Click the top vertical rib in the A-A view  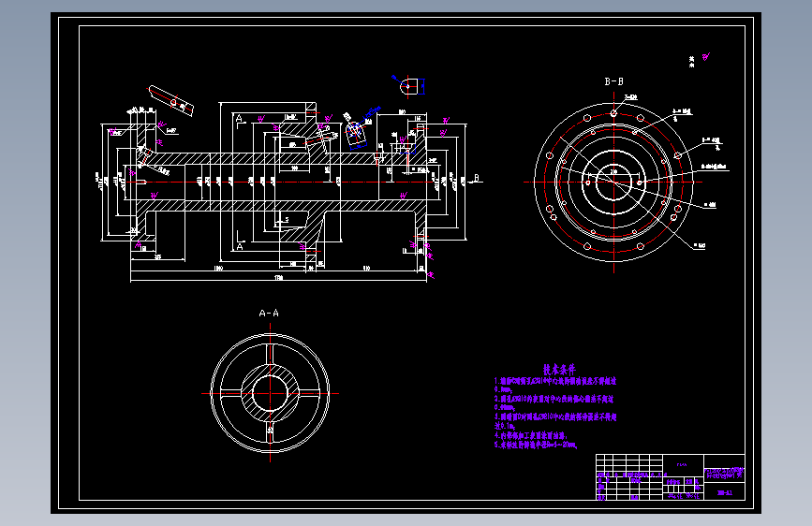point(270,354)
